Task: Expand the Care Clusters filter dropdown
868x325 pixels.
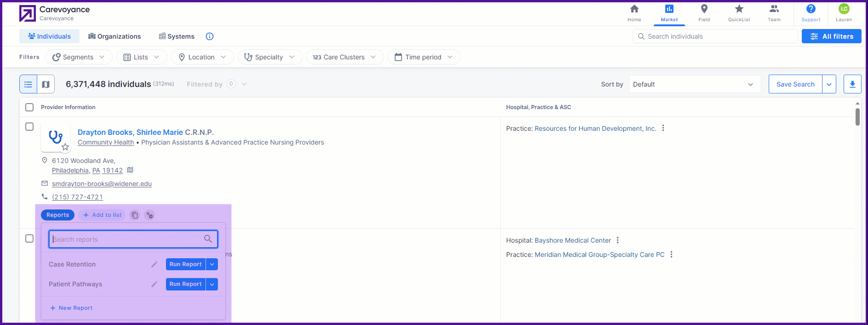Action: [345, 57]
